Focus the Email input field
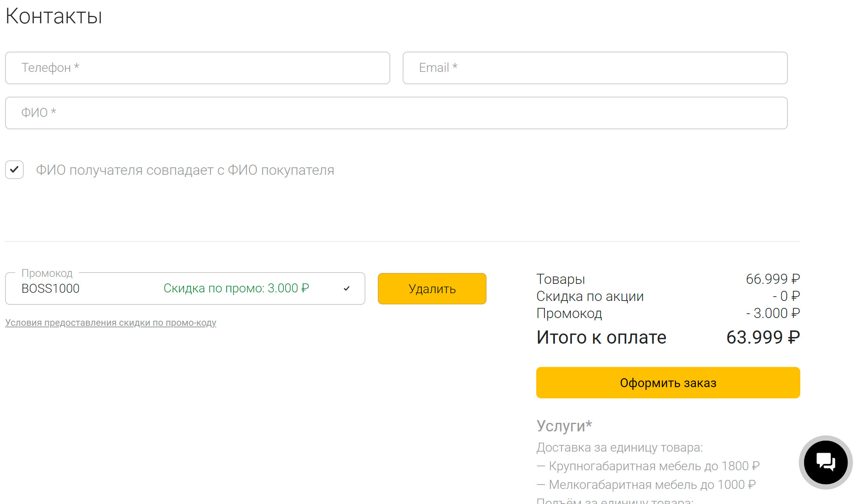 595,68
